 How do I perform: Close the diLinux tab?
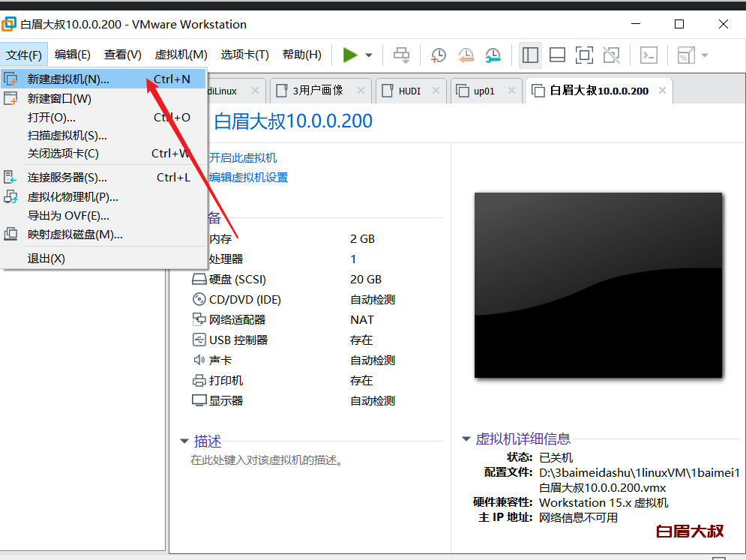(256, 91)
